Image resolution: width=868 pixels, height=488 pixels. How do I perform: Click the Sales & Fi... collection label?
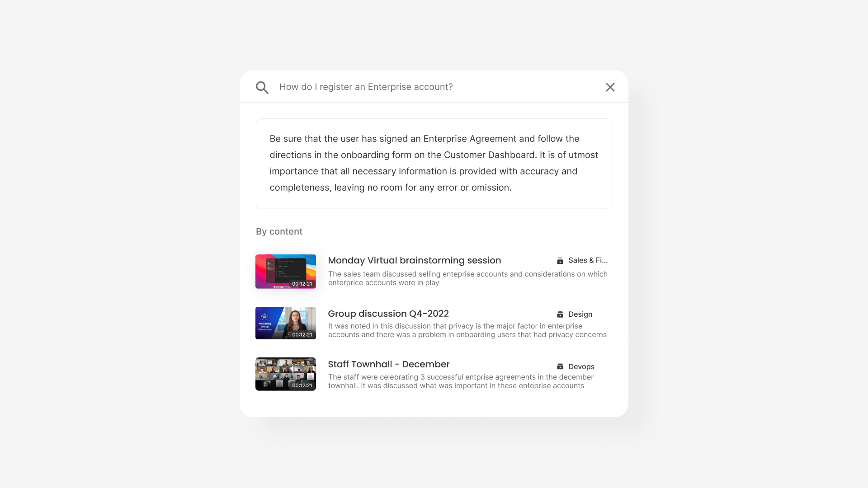click(588, 260)
